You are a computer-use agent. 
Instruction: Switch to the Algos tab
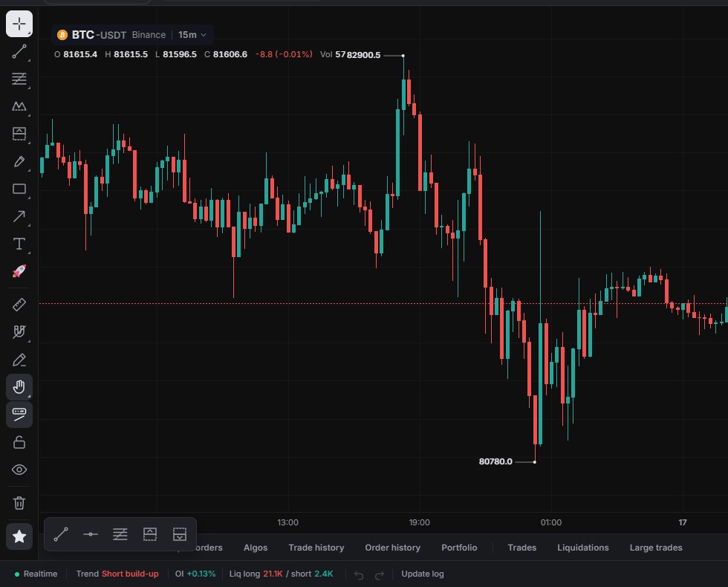(256, 548)
